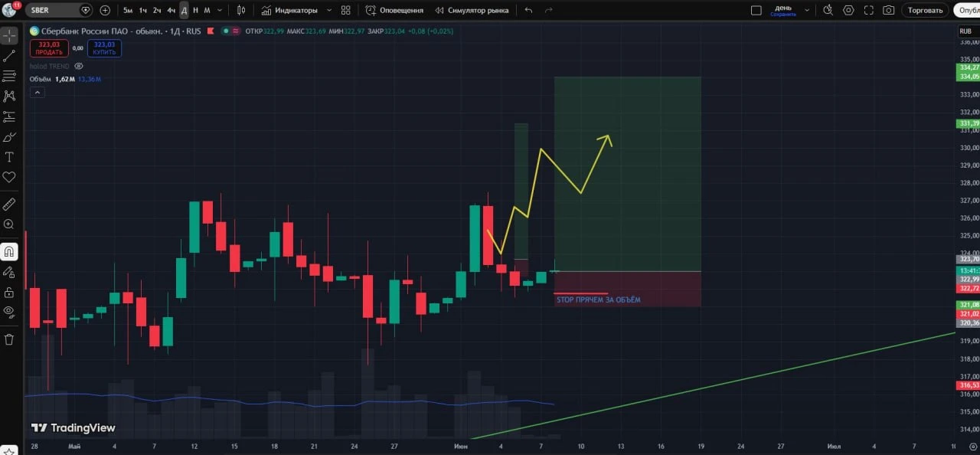Click the trash remove drawings icon
The width and height of the screenshot is (980, 455).
pos(9,339)
